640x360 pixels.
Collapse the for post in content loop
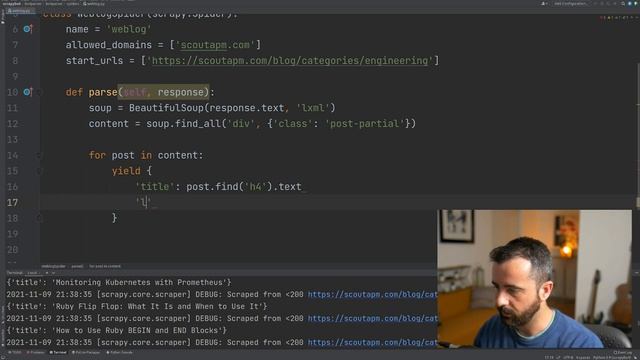point(40,156)
